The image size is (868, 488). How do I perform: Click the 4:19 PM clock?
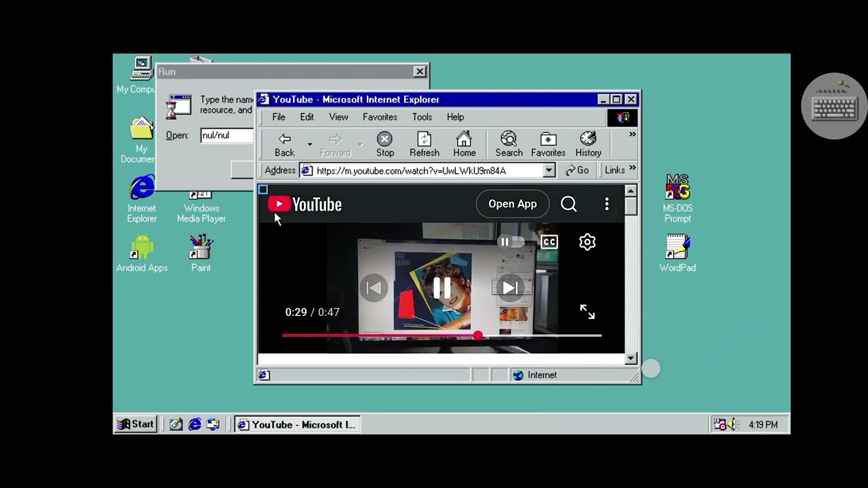click(x=764, y=425)
